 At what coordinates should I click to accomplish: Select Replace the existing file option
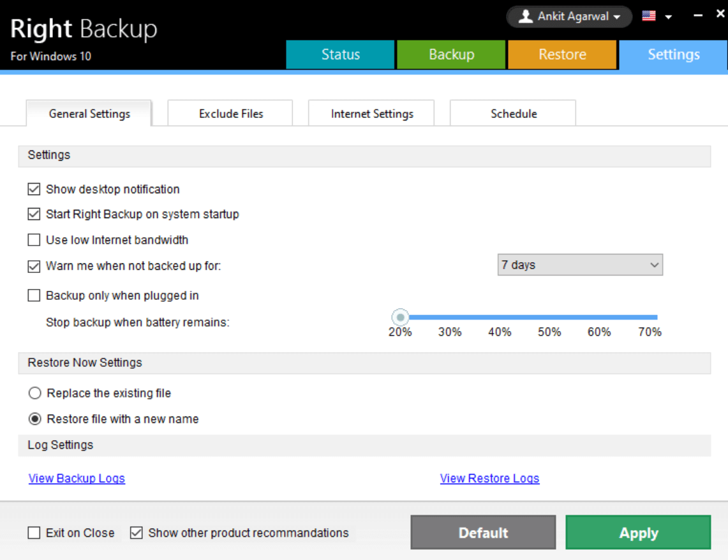(x=35, y=394)
